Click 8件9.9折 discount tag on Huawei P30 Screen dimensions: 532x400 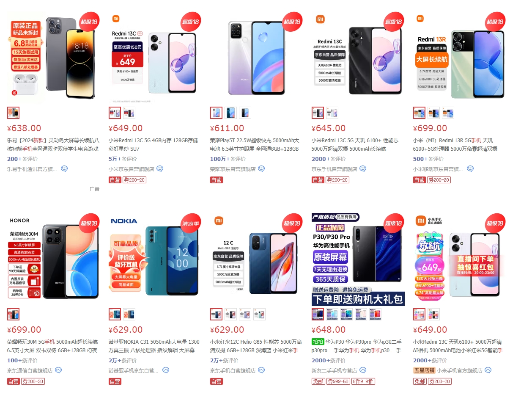363,381
